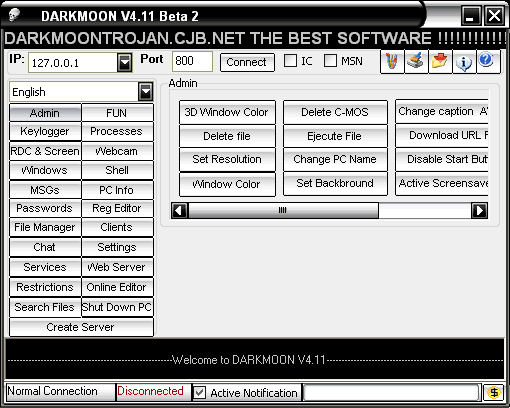Enable the MSN checkbox
The height and width of the screenshot is (408, 510).
click(x=330, y=61)
